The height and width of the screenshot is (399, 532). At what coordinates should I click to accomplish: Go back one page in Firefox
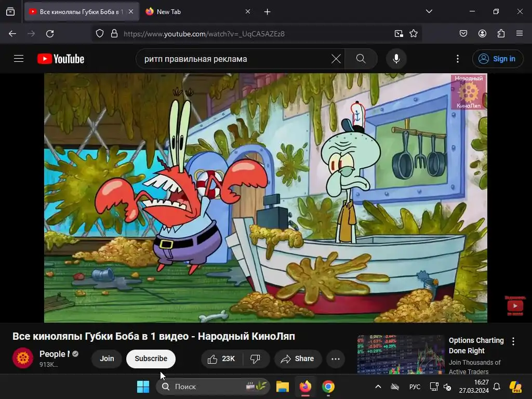tap(12, 34)
